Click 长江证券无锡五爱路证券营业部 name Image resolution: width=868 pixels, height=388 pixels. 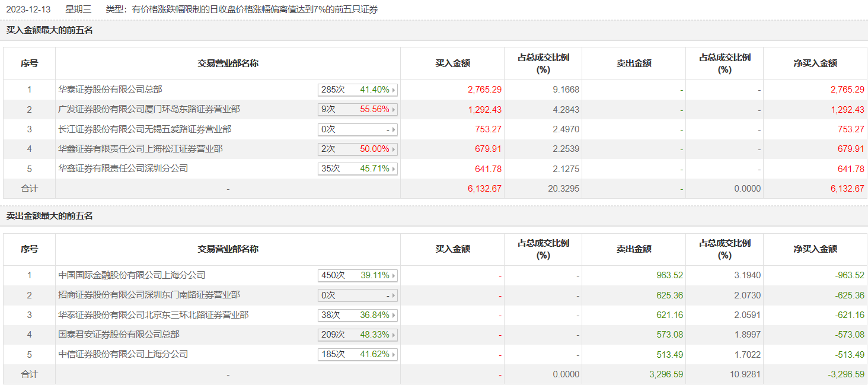pos(145,129)
